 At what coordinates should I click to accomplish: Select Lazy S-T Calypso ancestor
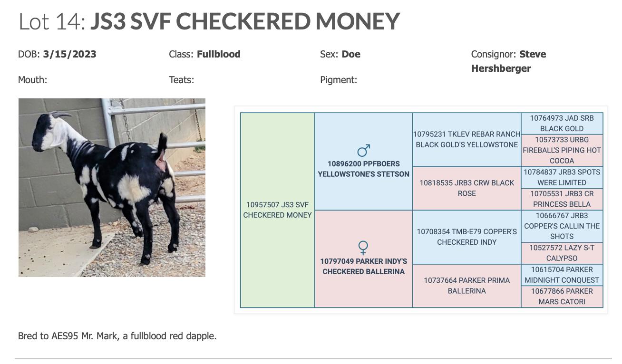tap(562, 253)
